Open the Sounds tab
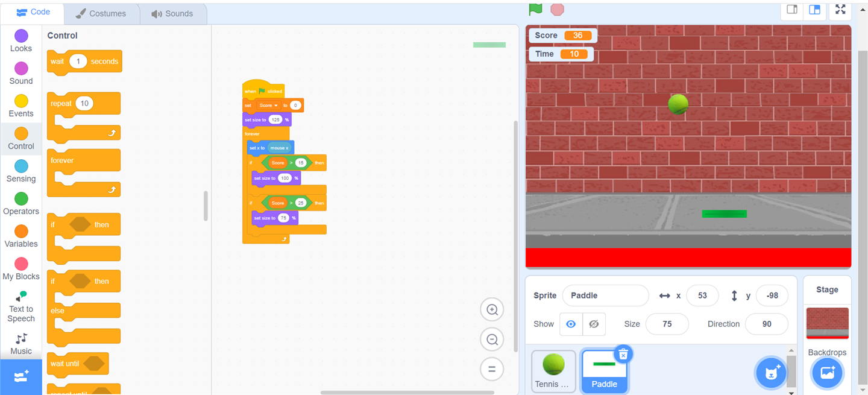The width and height of the screenshot is (868, 395). click(173, 13)
